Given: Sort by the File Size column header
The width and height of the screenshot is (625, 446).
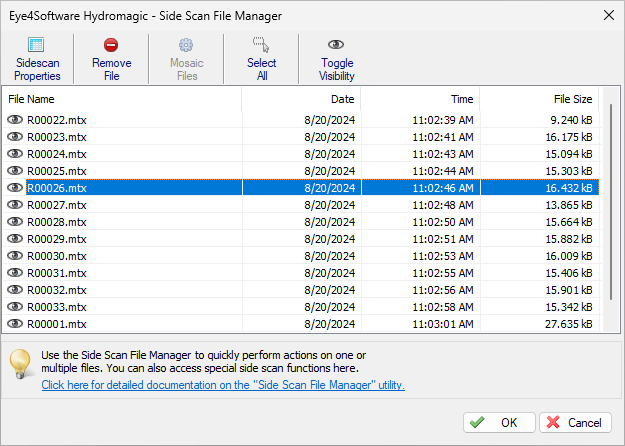Looking at the screenshot, I should click(539, 99).
